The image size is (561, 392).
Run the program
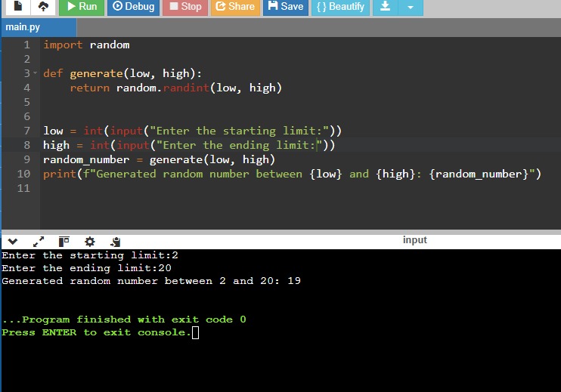click(x=82, y=7)
